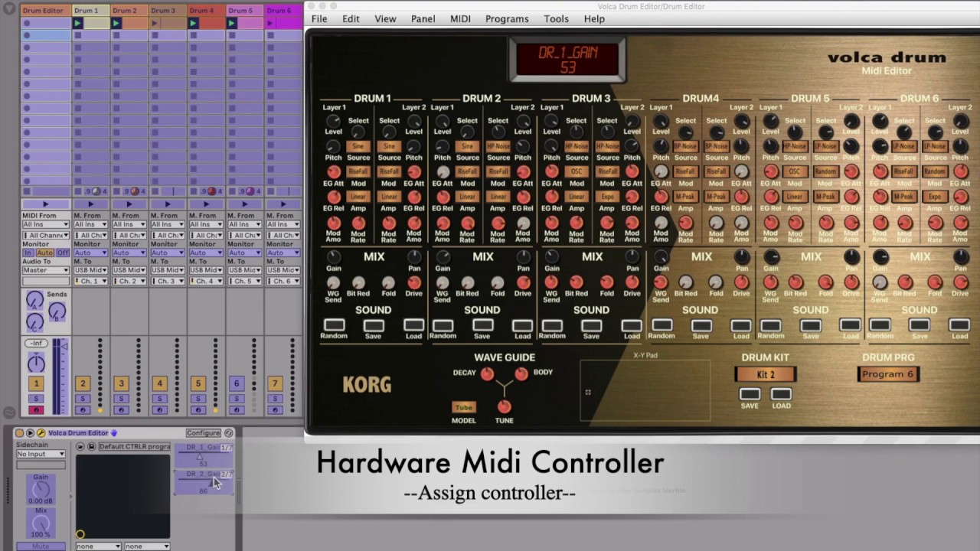Click Drum 1 Fold knob
This screenshot has height=551, width=980.
[389, 282]
